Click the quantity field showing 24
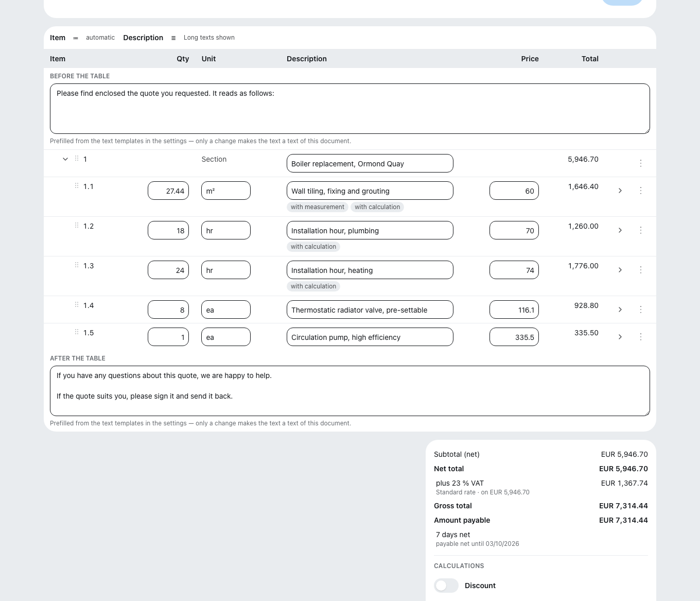Screen dimensions: 700x601 pos(168,270)
